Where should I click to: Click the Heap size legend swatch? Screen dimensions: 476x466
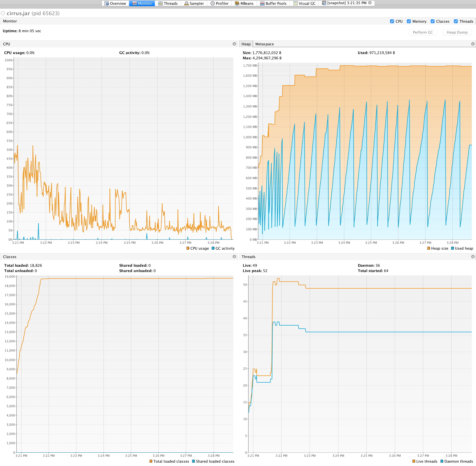(x=429, y=248)
